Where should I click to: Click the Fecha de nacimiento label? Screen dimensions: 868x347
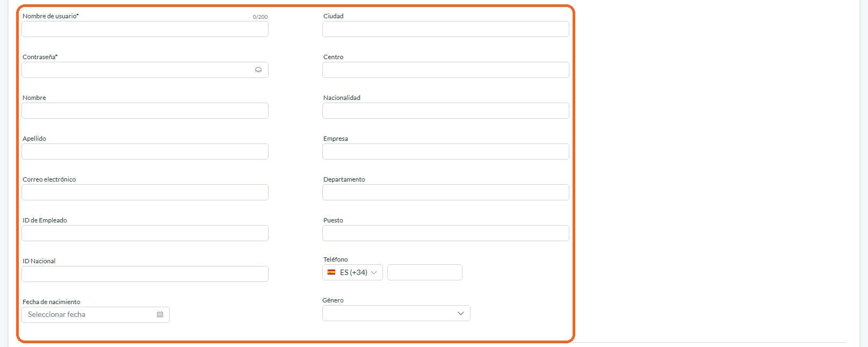coord(52,302)
